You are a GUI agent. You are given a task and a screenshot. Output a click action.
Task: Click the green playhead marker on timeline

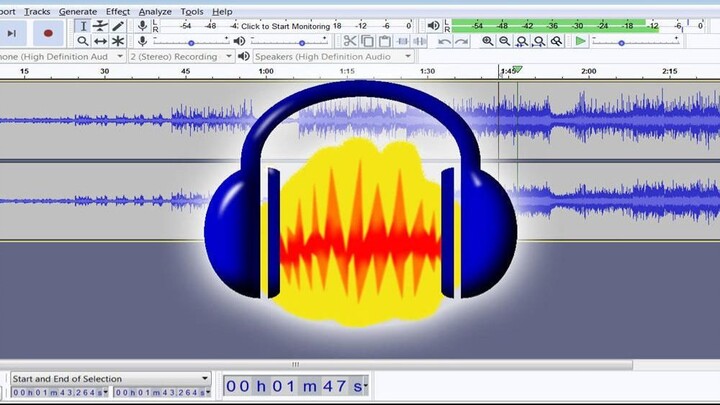[518, 69]
